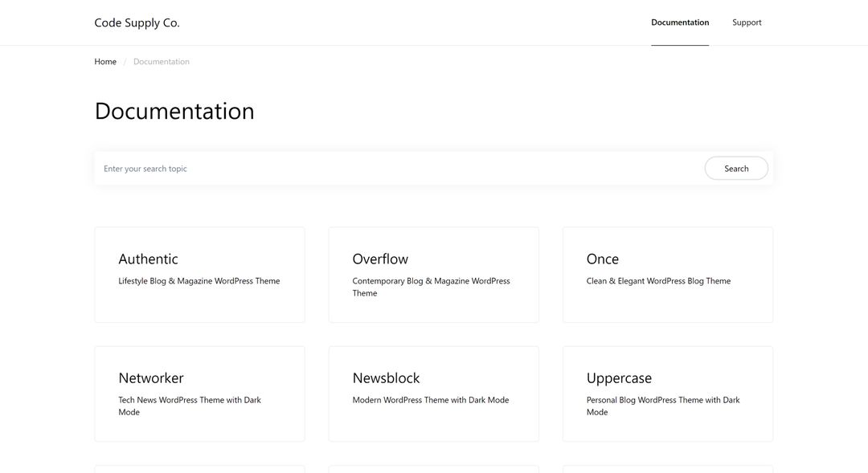Click 'Contemporary Blog & Magazine WordPress Theme' text
The width and height of the screenshot is (868, 473).
(431, 287)
